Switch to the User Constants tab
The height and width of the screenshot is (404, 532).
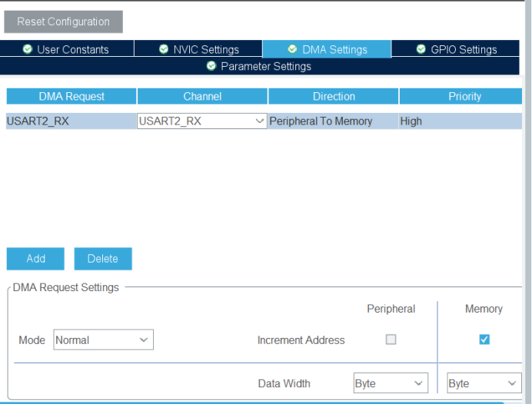tap(66, 49)
